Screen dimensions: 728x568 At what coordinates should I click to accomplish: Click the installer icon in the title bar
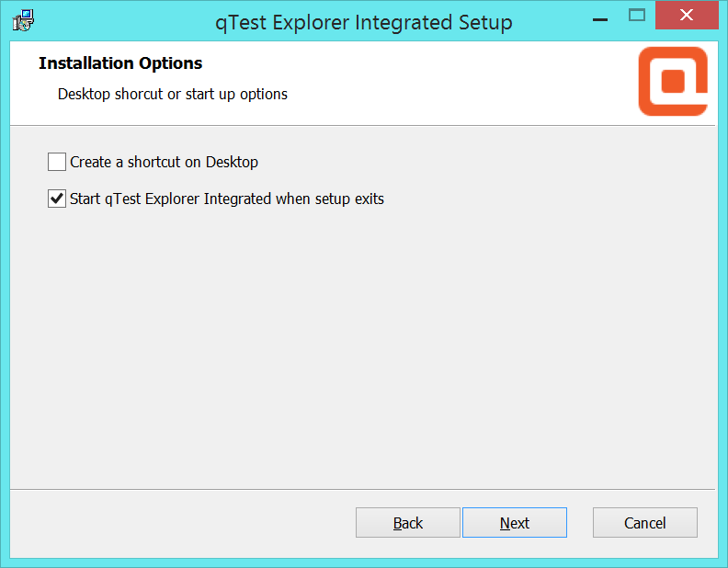tap(23, 19)
